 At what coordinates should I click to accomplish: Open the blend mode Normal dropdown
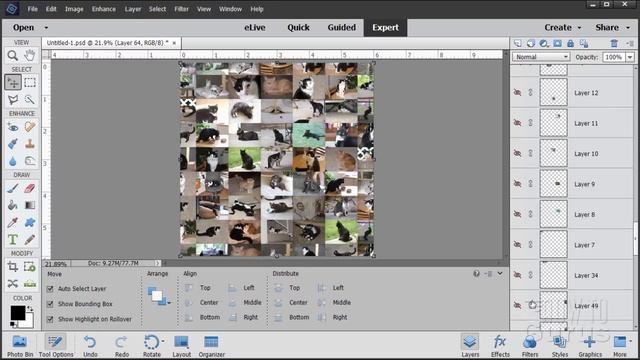(x=541, y=57)
